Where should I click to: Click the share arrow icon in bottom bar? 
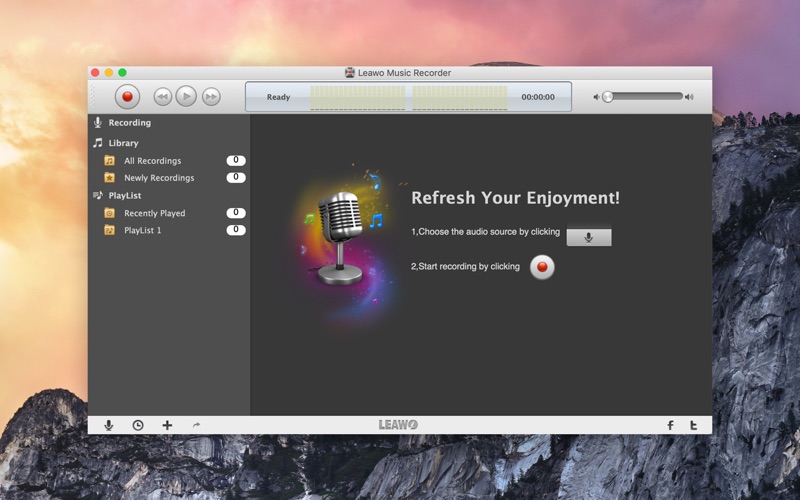196,425
